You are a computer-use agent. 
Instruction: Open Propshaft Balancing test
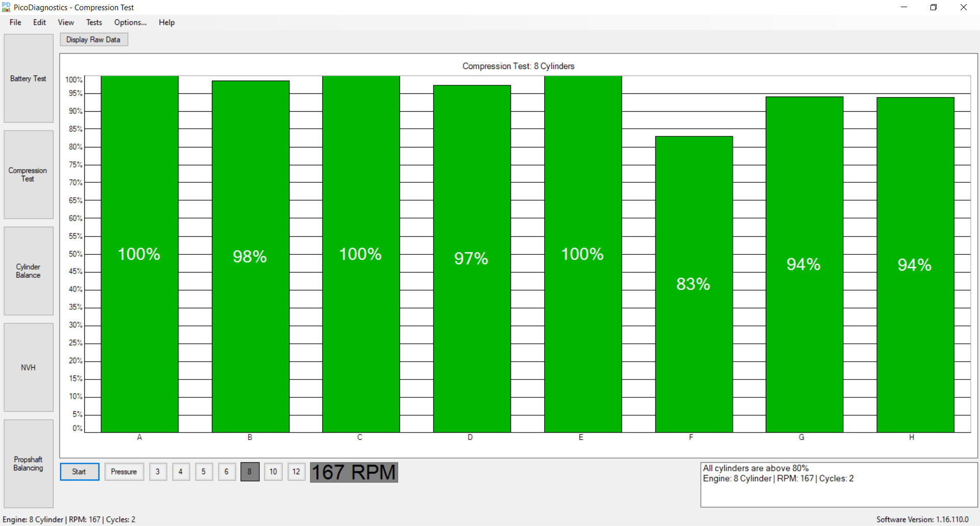(x=29, y=464)
